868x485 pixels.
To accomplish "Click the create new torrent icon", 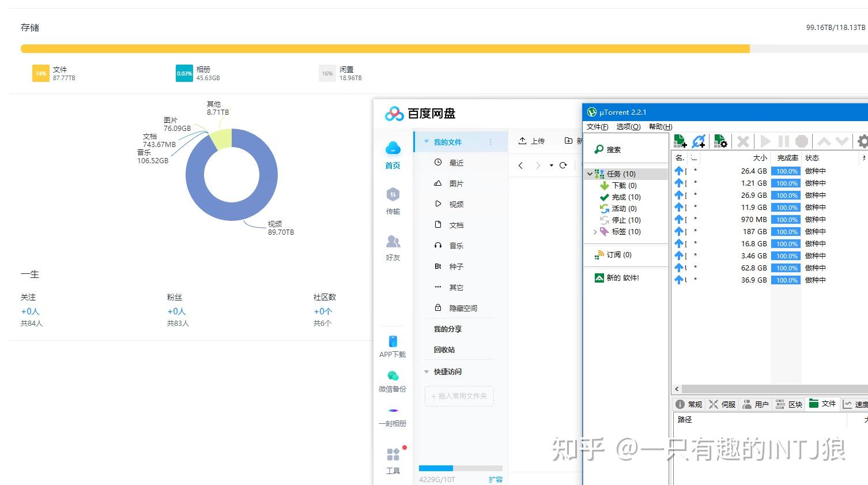I will [x=720, y=141].
